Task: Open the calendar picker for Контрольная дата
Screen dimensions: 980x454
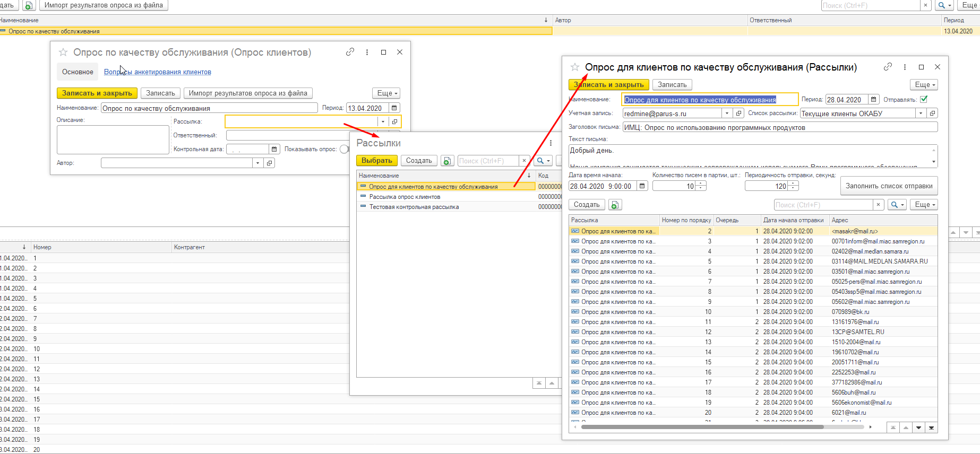Action: coord(274,149)
